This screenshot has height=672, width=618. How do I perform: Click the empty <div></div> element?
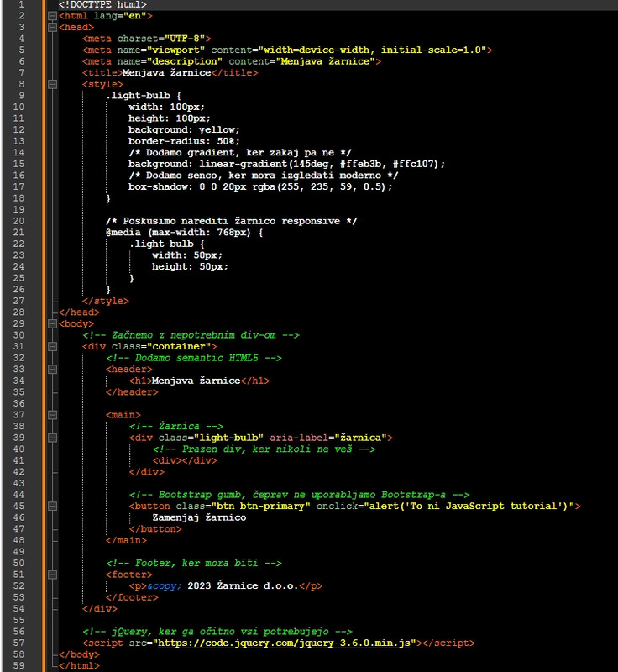tap(185, 460)
